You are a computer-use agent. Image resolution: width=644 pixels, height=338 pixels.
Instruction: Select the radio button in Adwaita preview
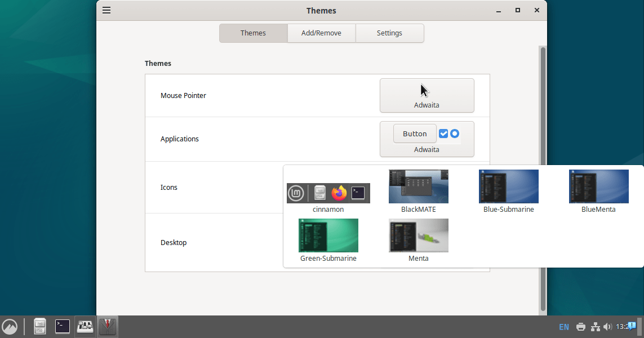pyautogui.click(x=455, y=134)
